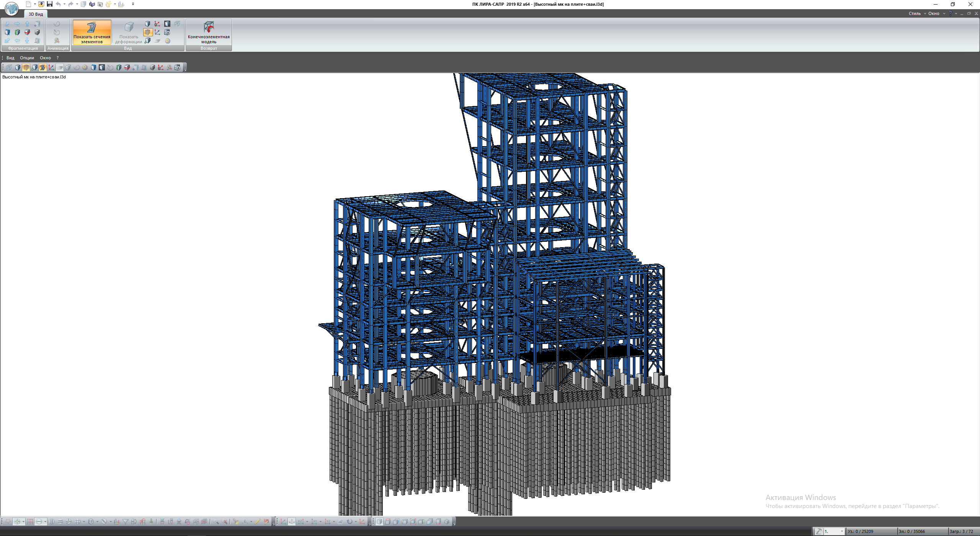The image size is (980, 536).
Task: Click the rainbow color sphere icon in the ribbon
Action: (167, 41)
